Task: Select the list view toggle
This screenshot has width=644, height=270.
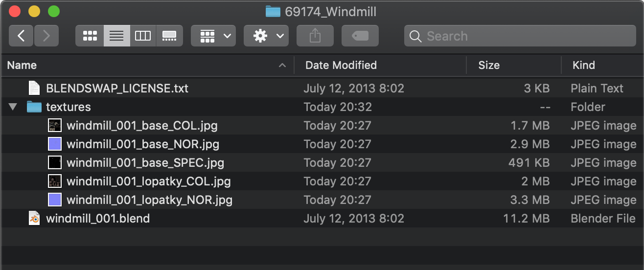Action: click(x=116, y=36)
